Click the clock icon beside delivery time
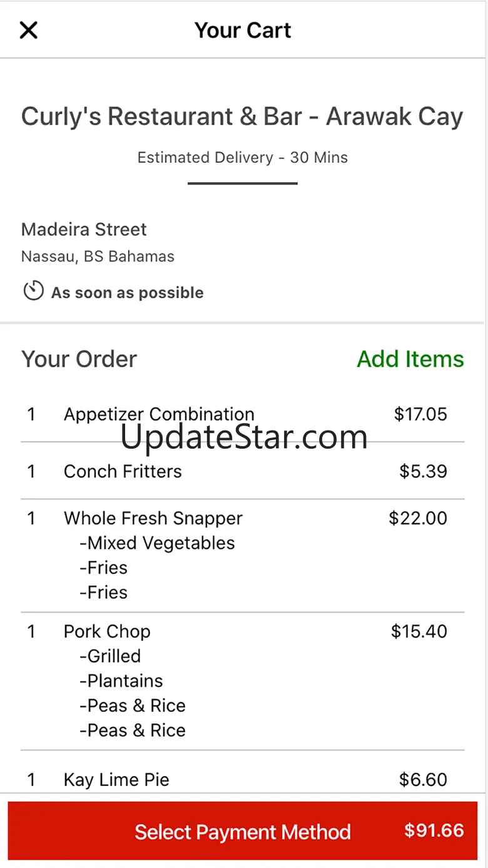This screenshot has height=868, width=488. point(33,291)
